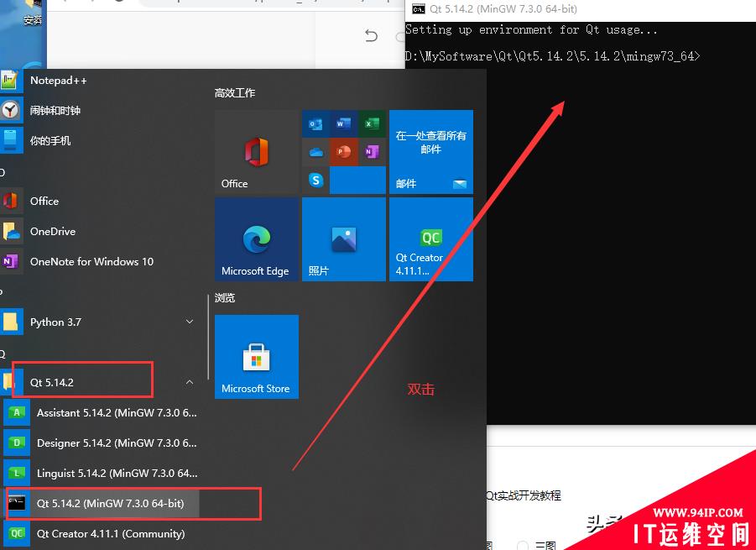Open Qt 5.14.2 (MinGW 7.3.0 64-bit) command prompt icon
Image resolution: width=756 pixels, height=550 pixels.
click(x=17, y=503)
